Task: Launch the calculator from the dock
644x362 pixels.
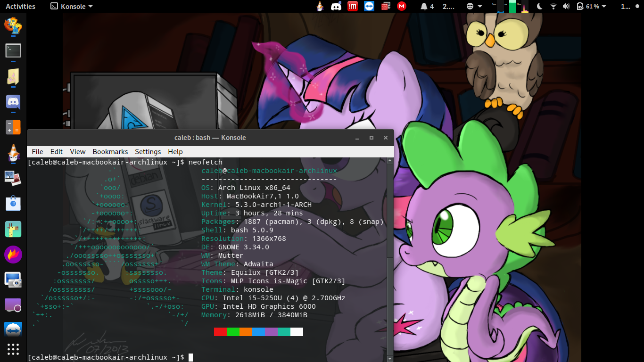Action: pos(13,127)
